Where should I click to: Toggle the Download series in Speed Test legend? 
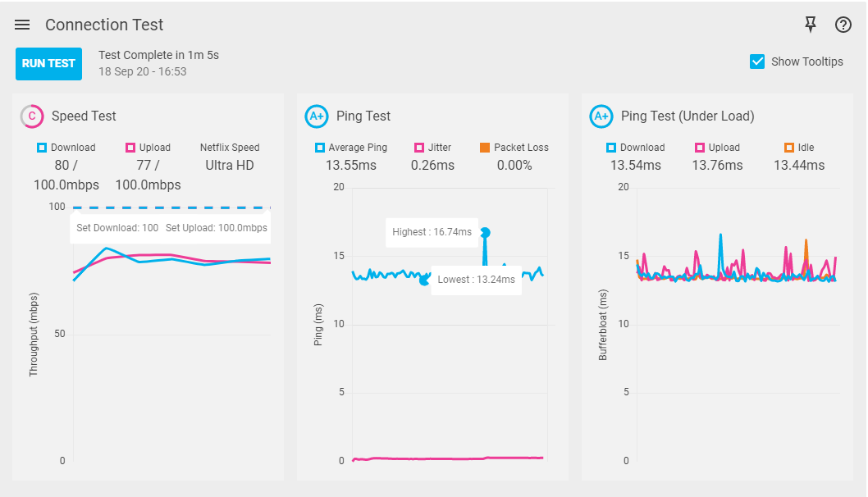[42, 148]
